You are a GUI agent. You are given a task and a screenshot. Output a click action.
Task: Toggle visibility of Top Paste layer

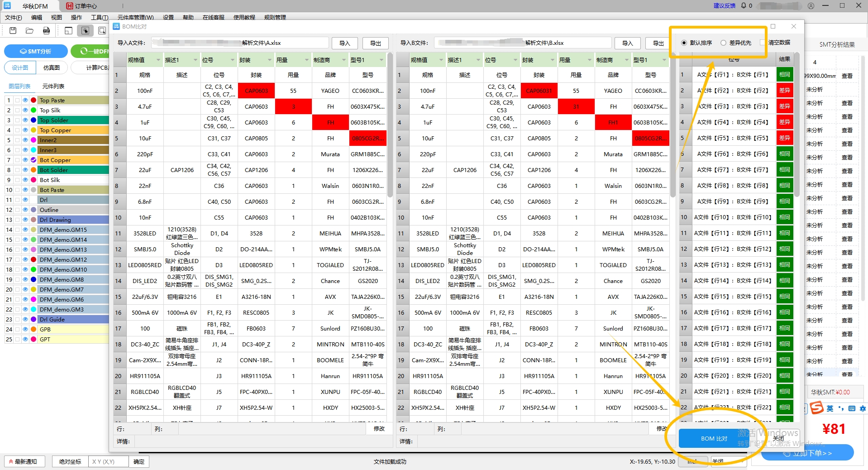(x=25, y=100)
